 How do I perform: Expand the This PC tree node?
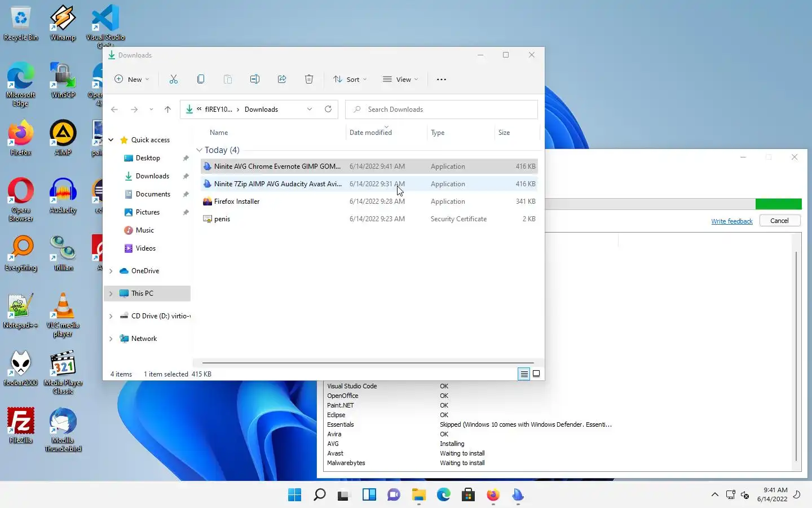coord(111,294)
